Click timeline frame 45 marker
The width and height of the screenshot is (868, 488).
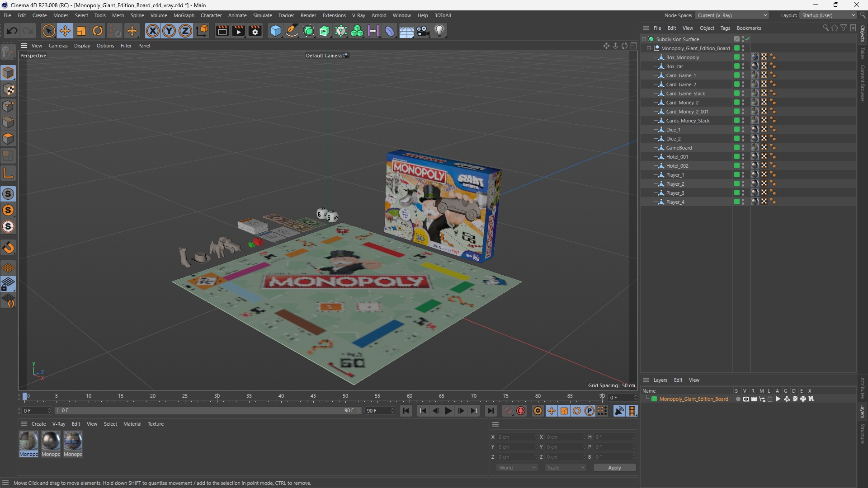[313, 396]
